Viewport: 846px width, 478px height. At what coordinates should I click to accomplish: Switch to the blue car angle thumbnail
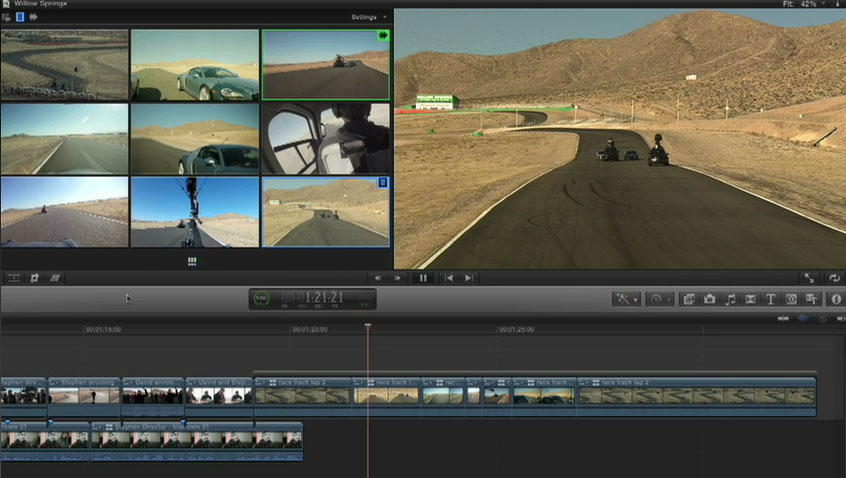pos(194,65)
